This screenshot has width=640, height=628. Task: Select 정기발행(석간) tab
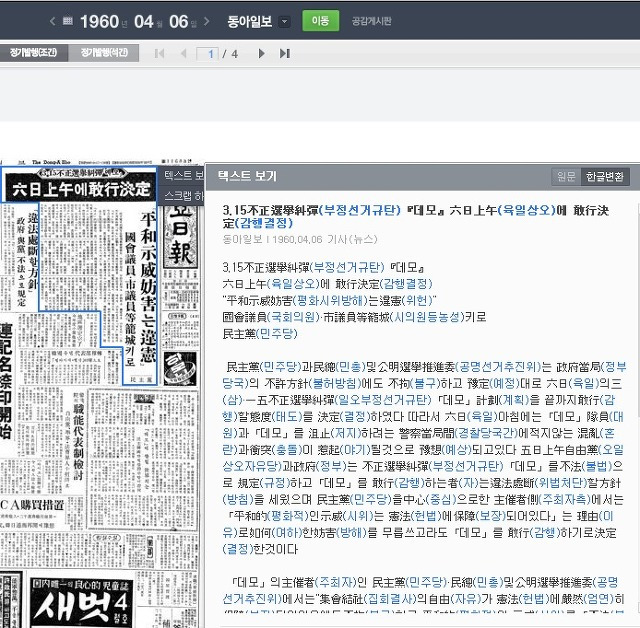pos(104,53)
